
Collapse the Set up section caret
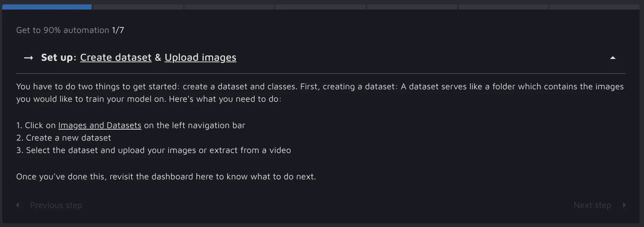click(x=612, y=58)
